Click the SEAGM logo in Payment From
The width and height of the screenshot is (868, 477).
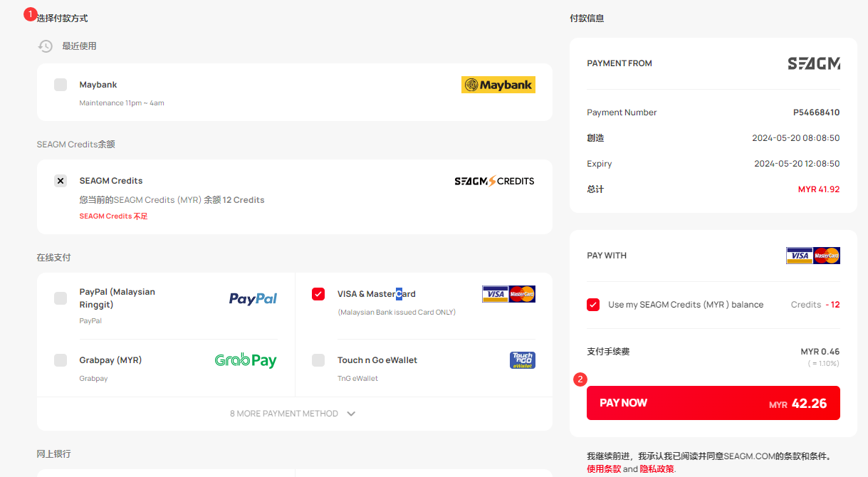[x=814, y=63]
